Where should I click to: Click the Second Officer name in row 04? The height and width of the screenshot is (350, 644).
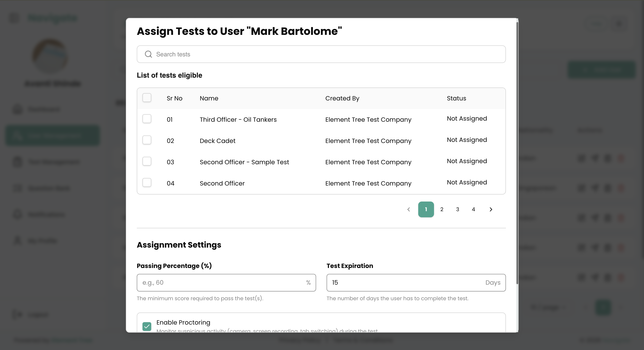pos(222,183)
